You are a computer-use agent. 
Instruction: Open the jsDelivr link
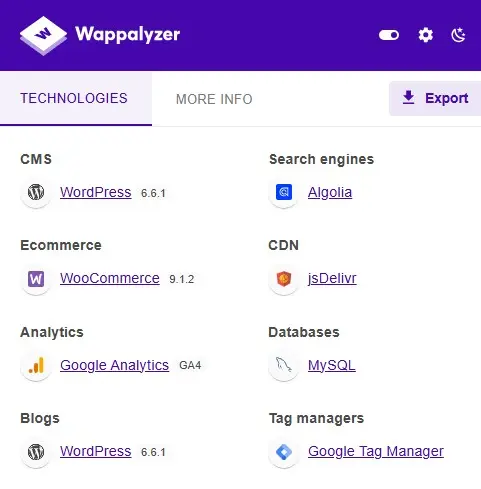click(332, 278)
